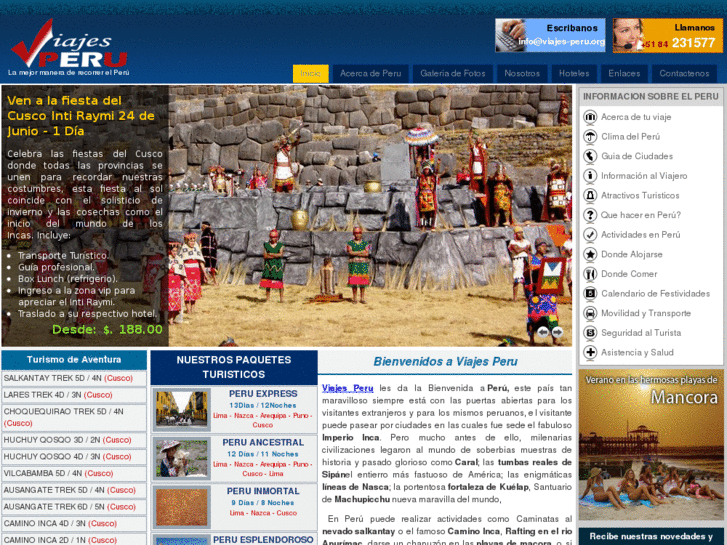Open the Acerca de Peru menu
Image resolution: width=727 pixels, height=545 pixels.
pos(370,73)
